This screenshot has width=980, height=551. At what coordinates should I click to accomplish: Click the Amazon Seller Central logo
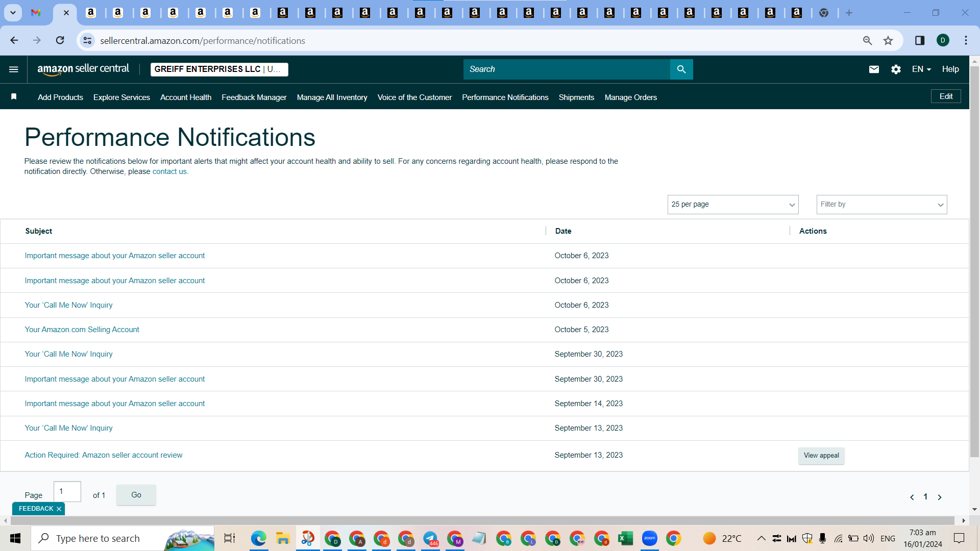[83, 69]
